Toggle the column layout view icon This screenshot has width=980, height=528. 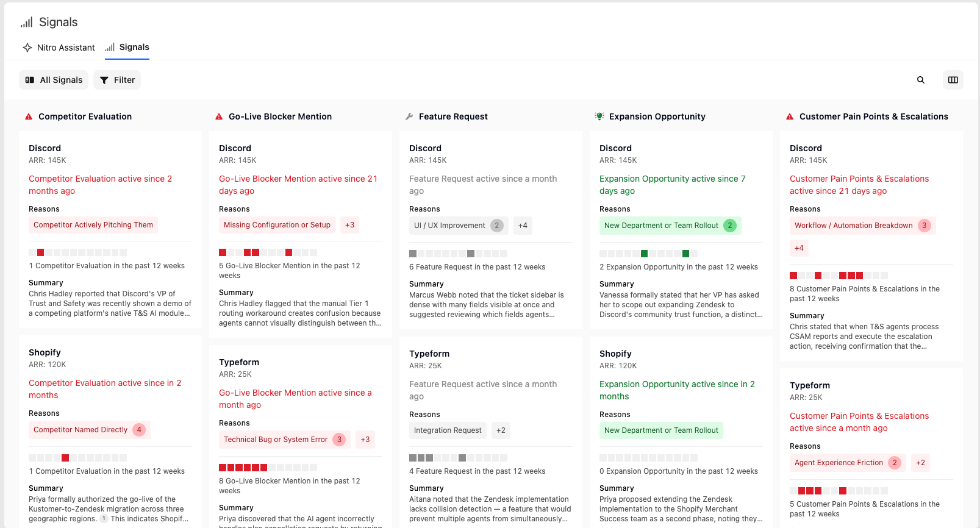tap(953, 80)
